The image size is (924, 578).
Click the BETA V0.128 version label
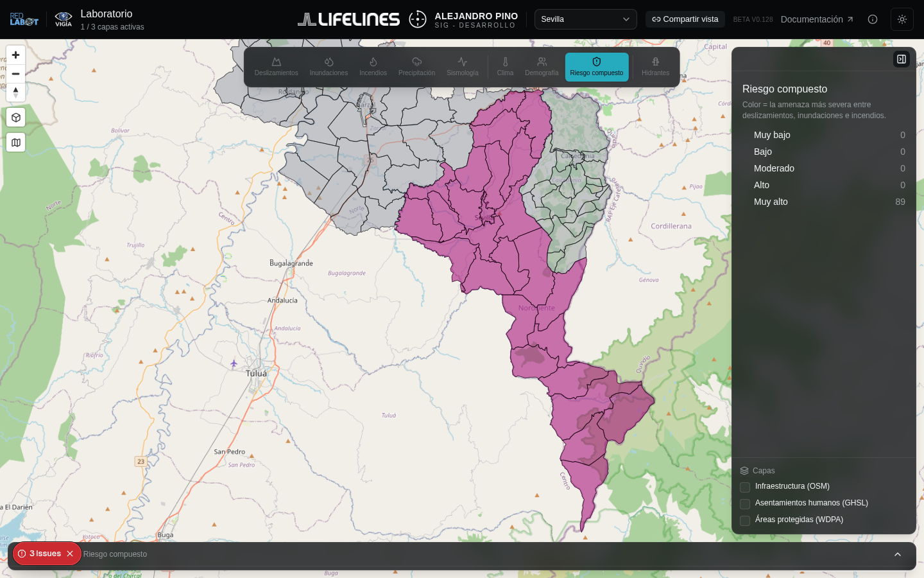[753, 19]
